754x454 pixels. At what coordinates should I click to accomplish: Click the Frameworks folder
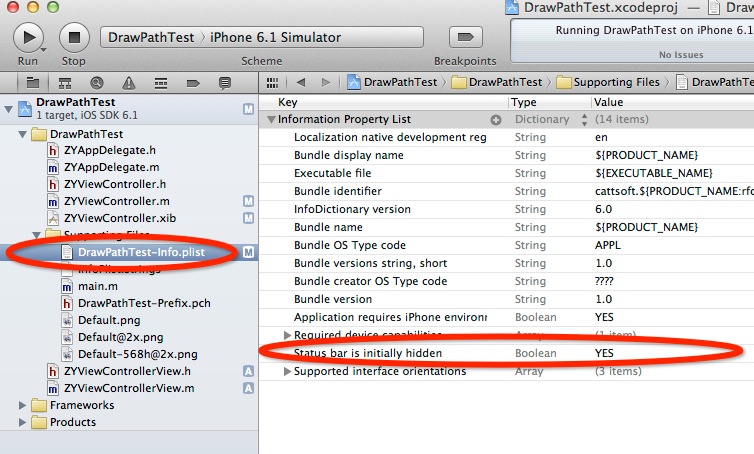click(x=82, y=405)
